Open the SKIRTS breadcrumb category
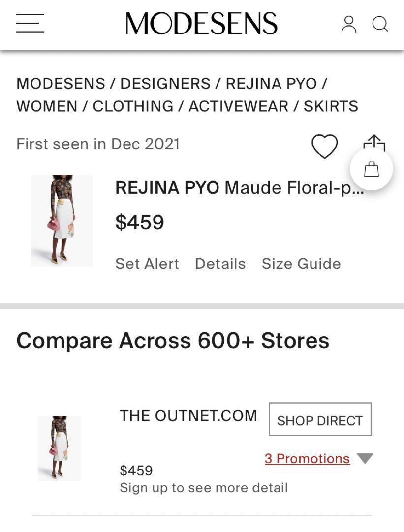 click(x=331, y=106)
